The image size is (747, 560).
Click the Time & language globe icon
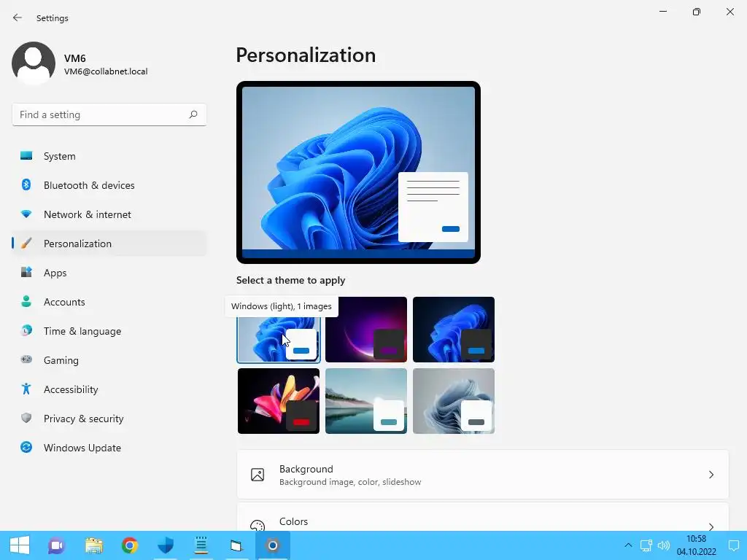coord(26,330)
